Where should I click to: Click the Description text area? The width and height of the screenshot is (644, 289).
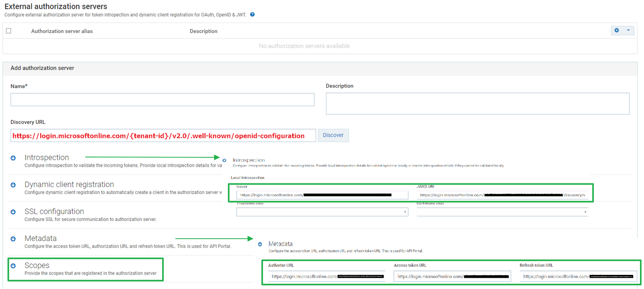477,104
